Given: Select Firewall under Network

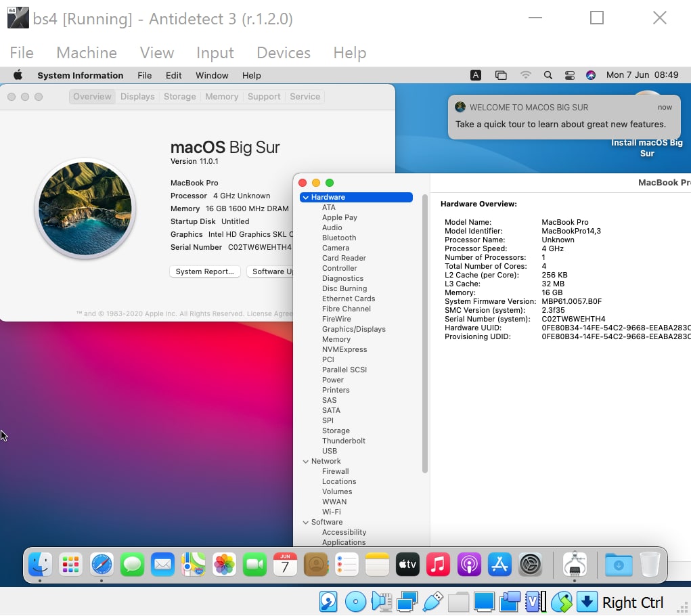Looking at the screenshot, I should (336, 471).
